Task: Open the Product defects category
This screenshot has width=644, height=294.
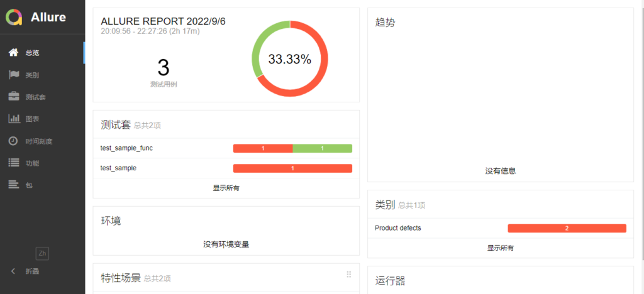Action: click(398, 228)
